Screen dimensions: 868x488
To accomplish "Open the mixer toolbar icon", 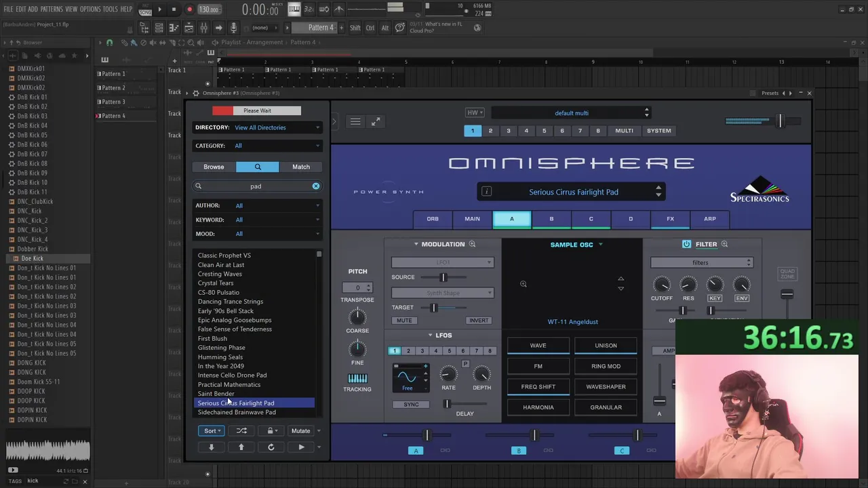I will pyautogui.click(x=203, y=28).
